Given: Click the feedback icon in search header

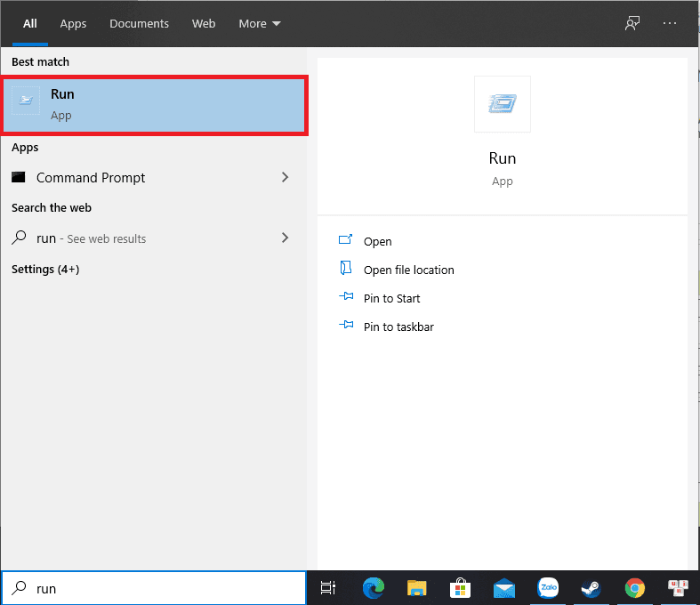Looking at the screenshot, I should pos(632,23).
